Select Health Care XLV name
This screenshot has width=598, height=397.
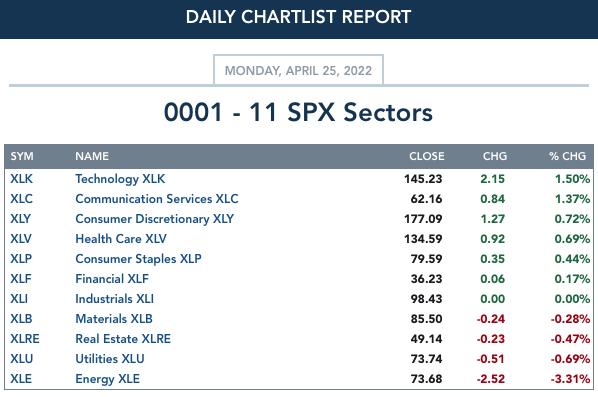coord(121,239)
